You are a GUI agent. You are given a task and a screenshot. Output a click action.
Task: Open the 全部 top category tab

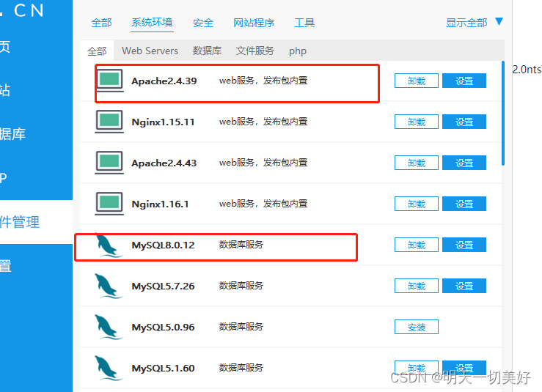tap(101, 23)
